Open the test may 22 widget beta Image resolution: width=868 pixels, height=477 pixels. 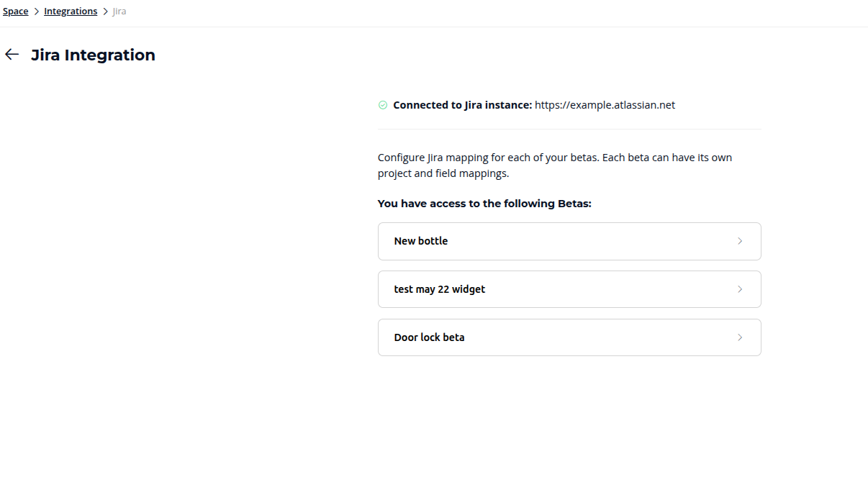(x=440, y=289)
